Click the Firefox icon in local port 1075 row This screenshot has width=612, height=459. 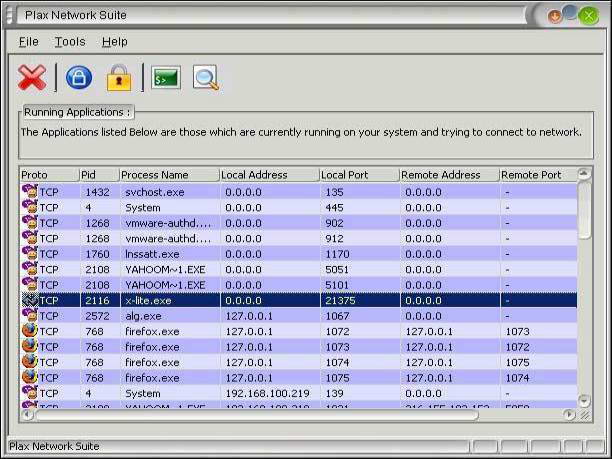pos(29,377)
